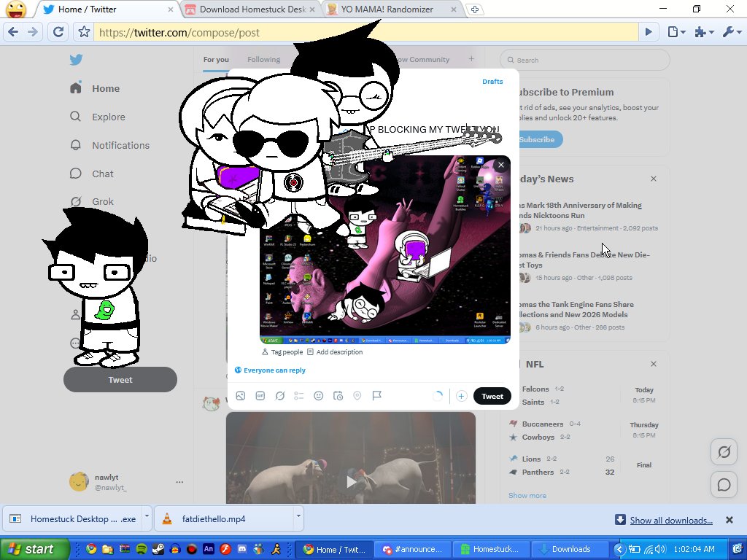Remove the attached image from the tweet
Viewport: 747px width, 560px height.
pos(500,166)
